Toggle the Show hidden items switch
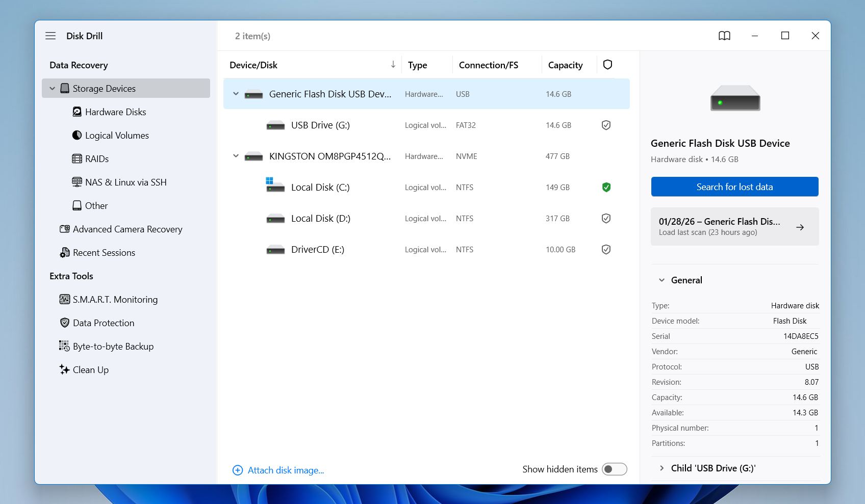 click(614, 469)
